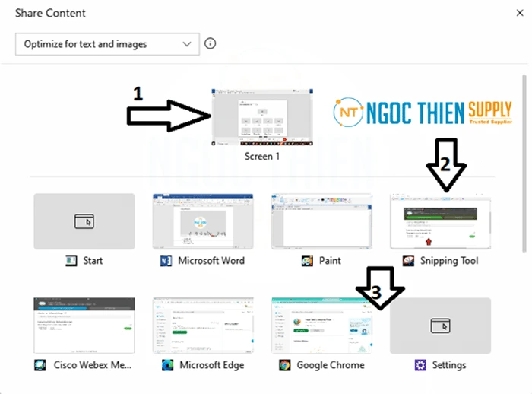532x394 pixels.
Task: Select the Settings window thumbnail
Action: (x=440, y=326)
